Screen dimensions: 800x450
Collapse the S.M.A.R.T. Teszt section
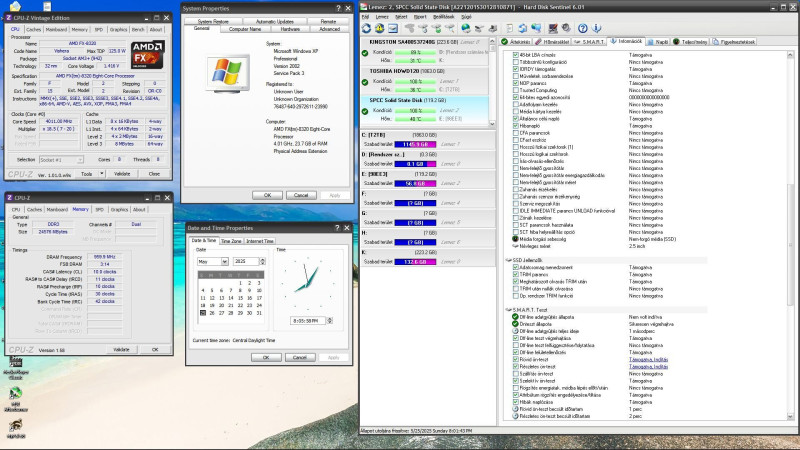coord(508,310)
